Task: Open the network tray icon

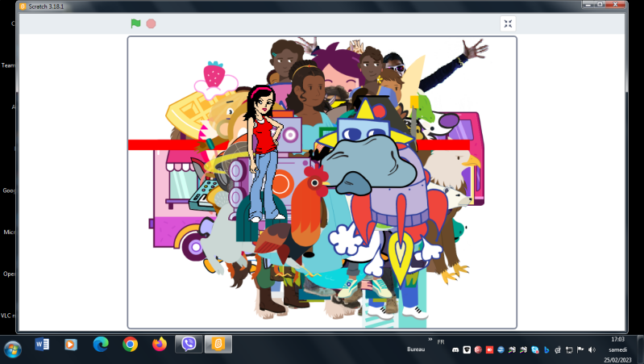Action: pyautogui.click(x=569, y=350)
